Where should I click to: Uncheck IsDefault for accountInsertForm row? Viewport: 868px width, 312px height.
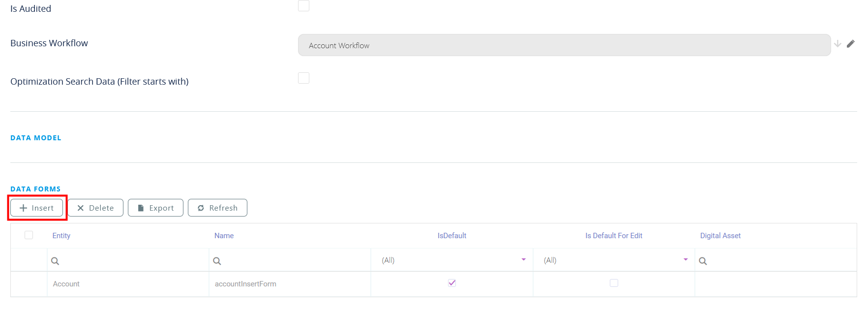[x=452, y=283]
